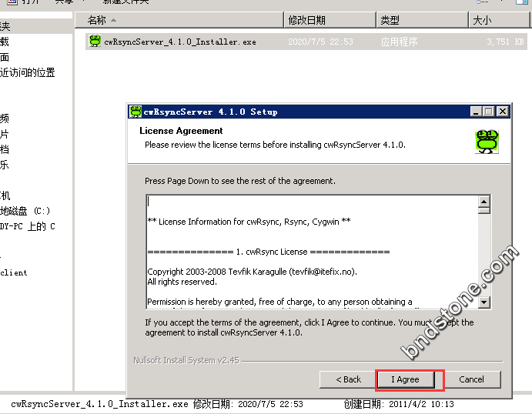Image resolution: width=532 pixels, height=414 pixels.
Task: Close the cwRsyncServer Setup window
Action: (x=503, y=112)
